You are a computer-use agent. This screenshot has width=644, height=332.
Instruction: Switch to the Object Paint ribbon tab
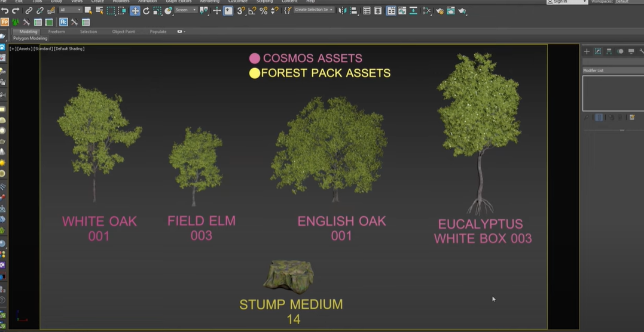coord(123,32)
